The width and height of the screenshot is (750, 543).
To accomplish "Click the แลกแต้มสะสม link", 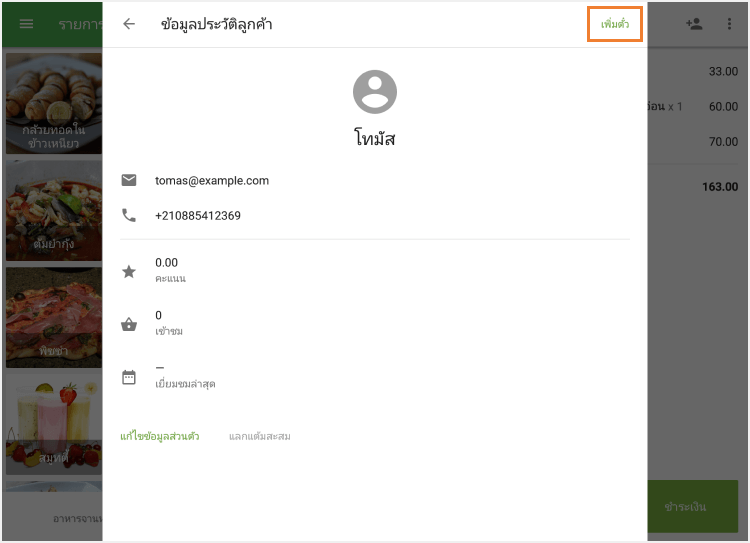I will click(x=260, y=436).
